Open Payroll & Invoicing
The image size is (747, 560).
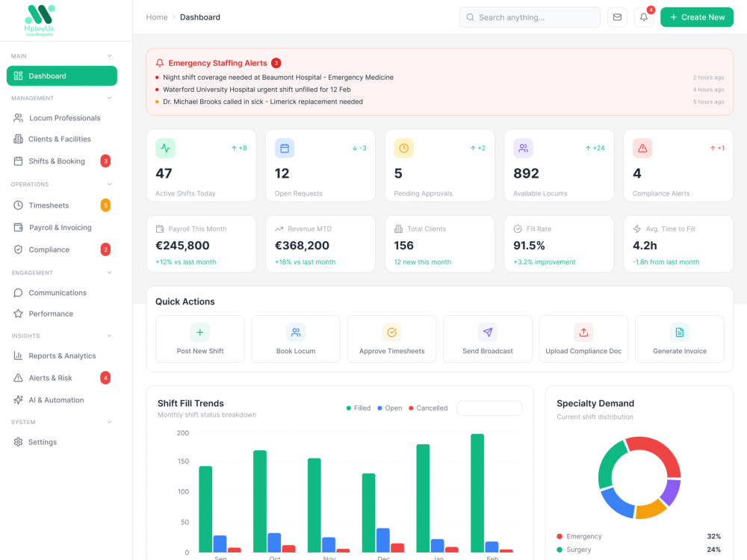click(x=62, y=227)
